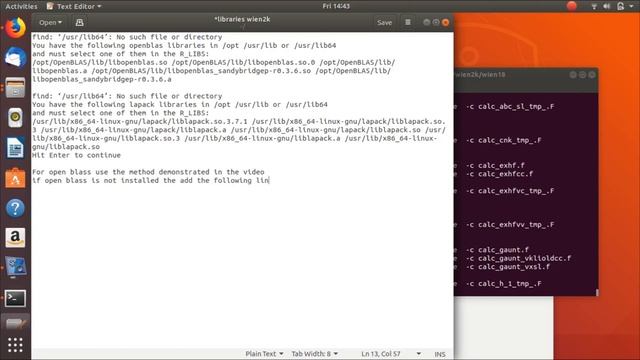Open the Tab Width selector
The height and width of the screenshot is (360, 640).
(x=315, y=354)
